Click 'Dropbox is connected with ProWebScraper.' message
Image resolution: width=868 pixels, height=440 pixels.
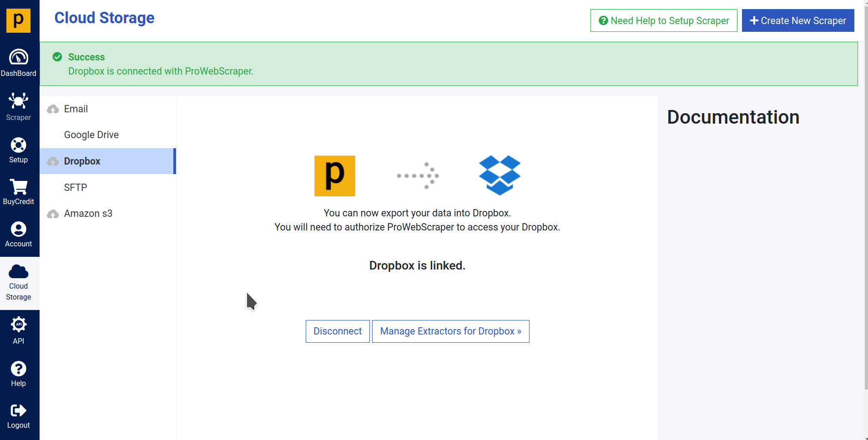(x=161, y=71)
